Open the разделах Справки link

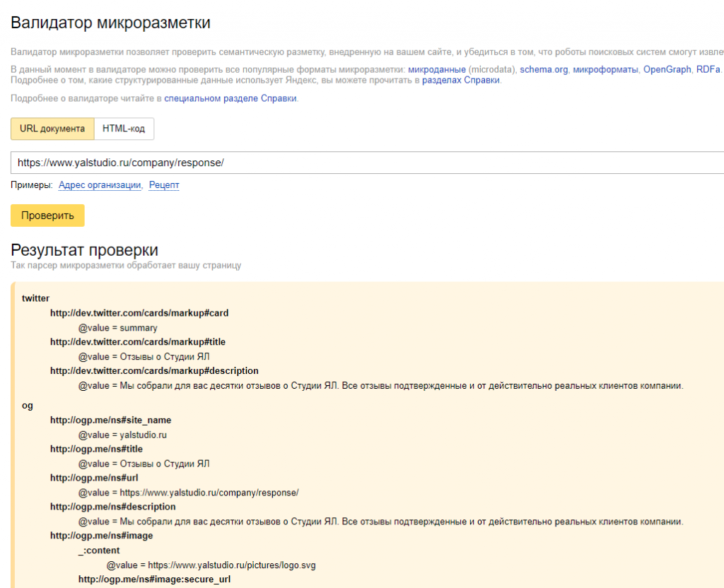[x=461, y=81]
